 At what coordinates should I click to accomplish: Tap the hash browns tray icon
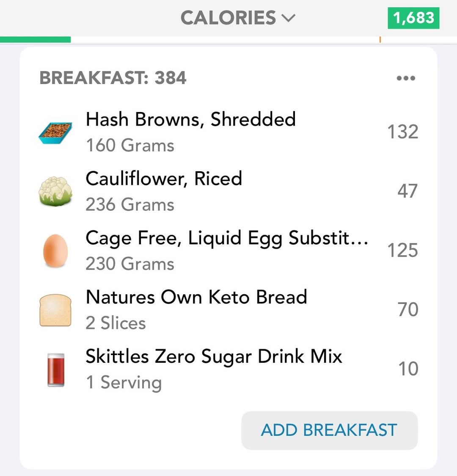pyautogui.click(x=55, y=133)
